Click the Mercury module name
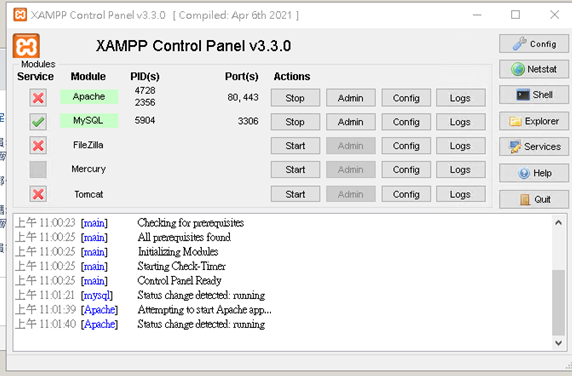This screenshot has height=376, width=572. [x=88, y=169]
